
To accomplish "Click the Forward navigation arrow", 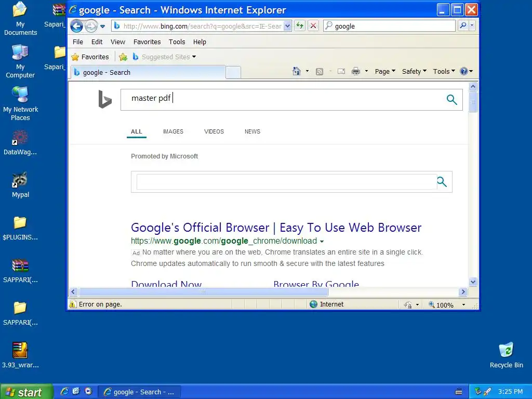I will coord(91,26).
